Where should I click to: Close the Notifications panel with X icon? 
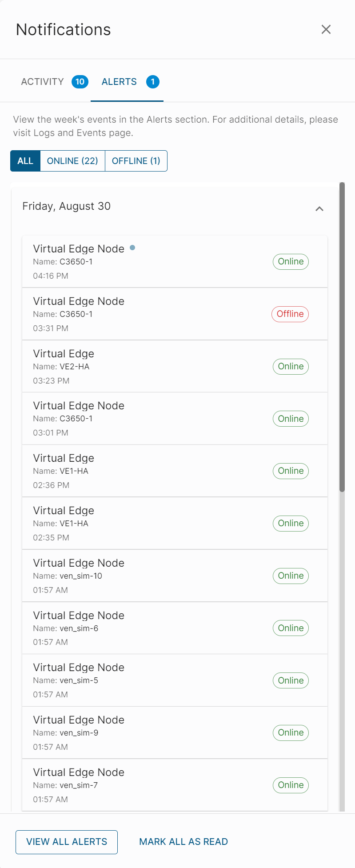pyautogui.click(x=326, y=29)
